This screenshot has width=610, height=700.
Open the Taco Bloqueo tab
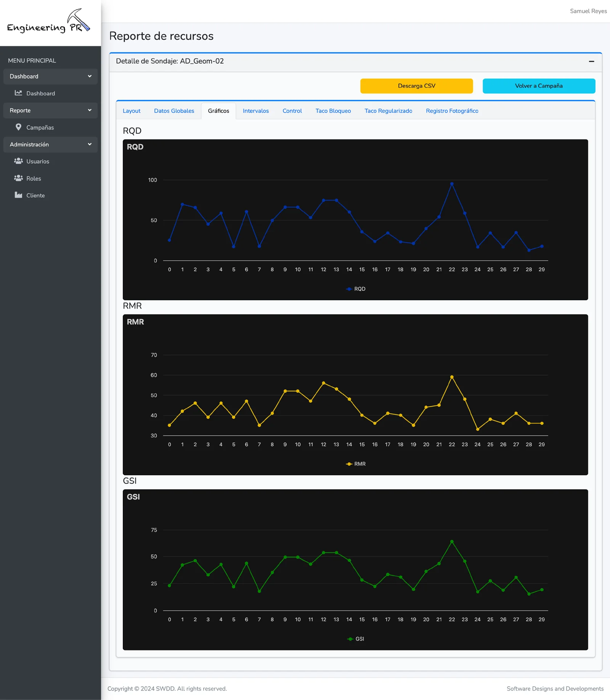point(333,111)
